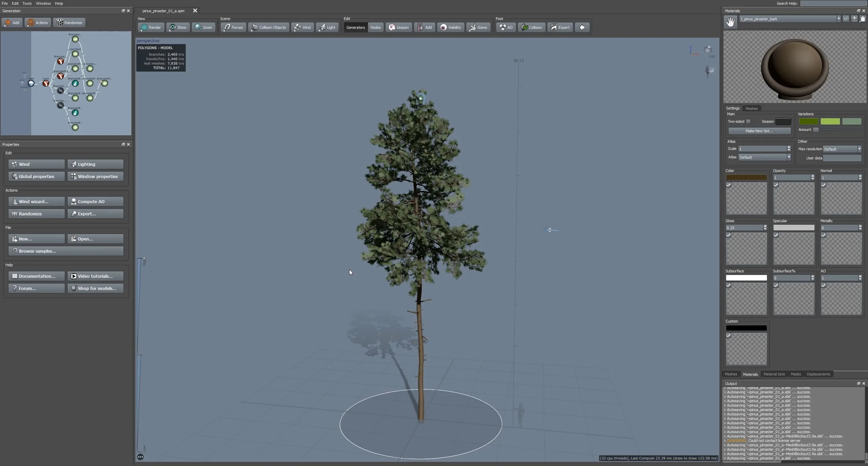Toggle the Normal map checkbox off
Viewport: 868px width, 466px height.
823,185
